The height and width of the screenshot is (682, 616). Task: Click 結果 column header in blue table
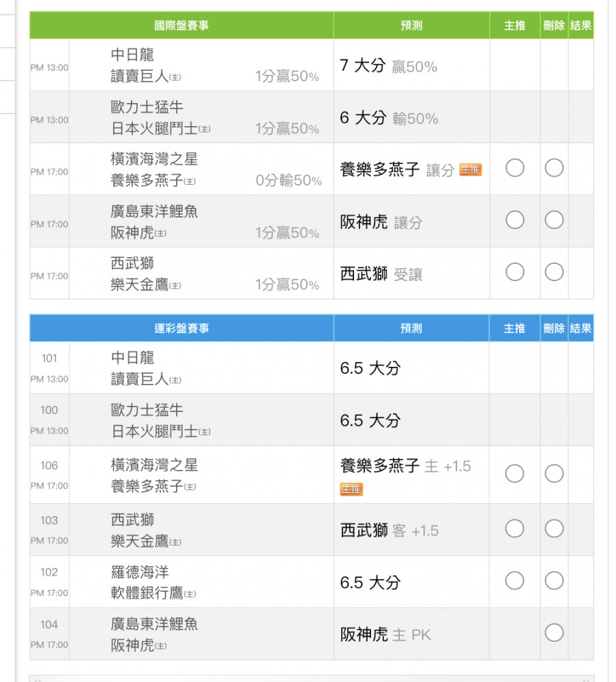[581, 328]
